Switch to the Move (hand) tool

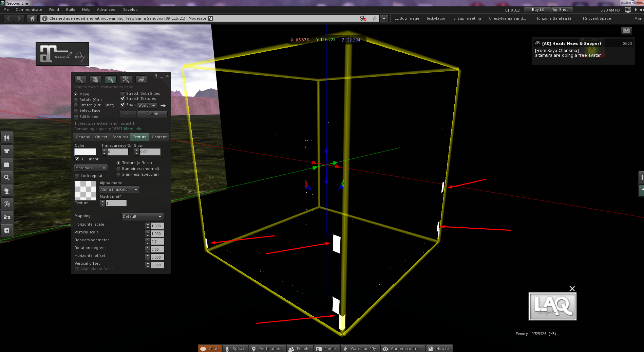[x=95, y=79]
